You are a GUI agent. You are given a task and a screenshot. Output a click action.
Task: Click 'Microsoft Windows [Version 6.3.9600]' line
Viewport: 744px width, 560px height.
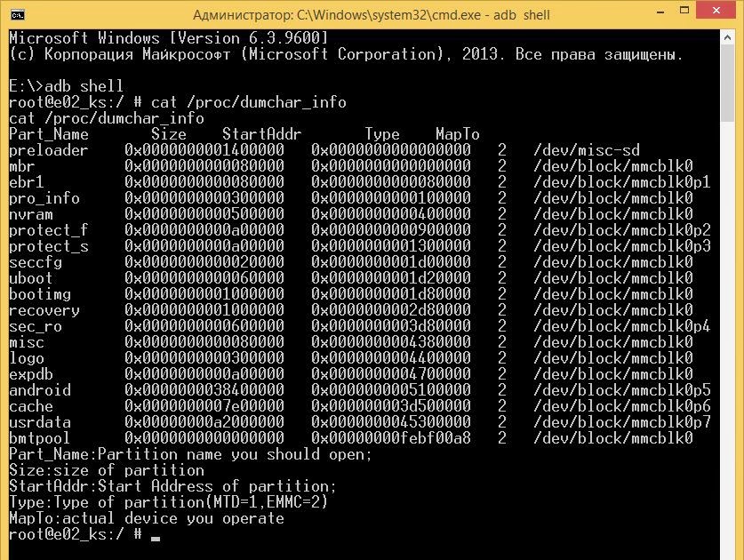point(168,38)
